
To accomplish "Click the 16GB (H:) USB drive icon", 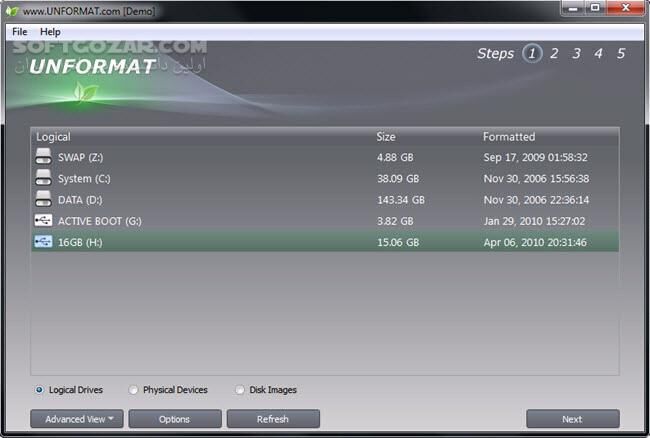I will (x=43, y=241).
